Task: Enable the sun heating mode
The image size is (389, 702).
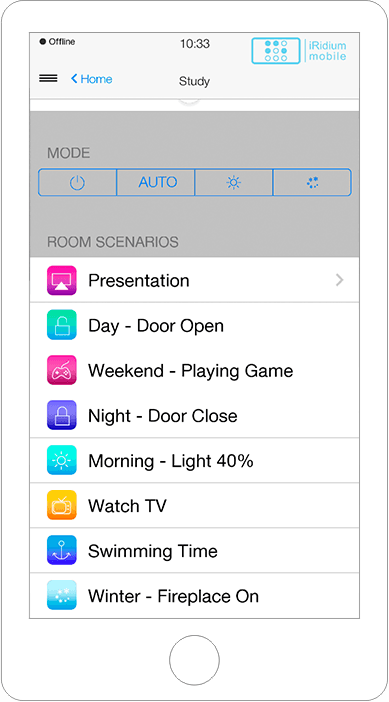Action: coord(234,182)
